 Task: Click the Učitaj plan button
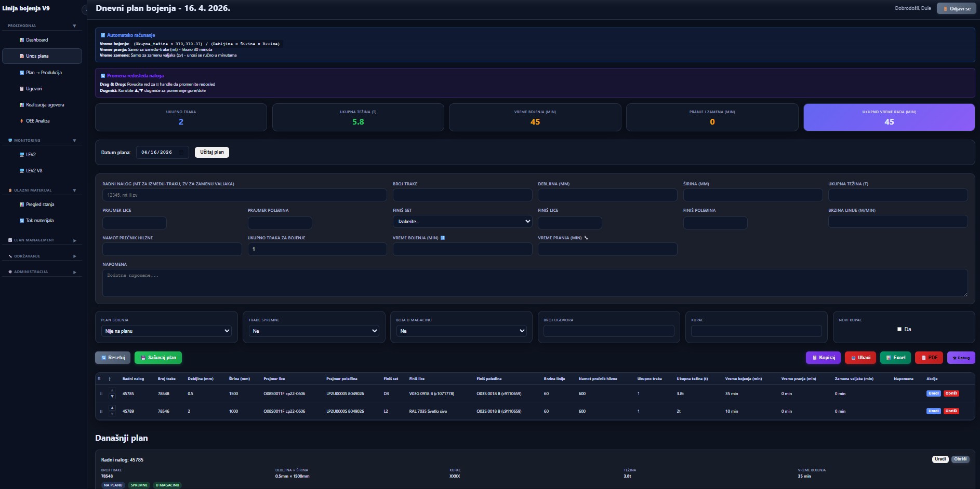point(212,152)
